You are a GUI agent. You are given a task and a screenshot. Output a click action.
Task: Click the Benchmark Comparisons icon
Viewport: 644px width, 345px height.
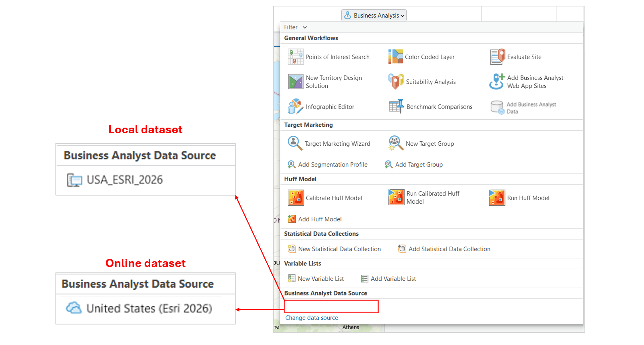(396, 107)
